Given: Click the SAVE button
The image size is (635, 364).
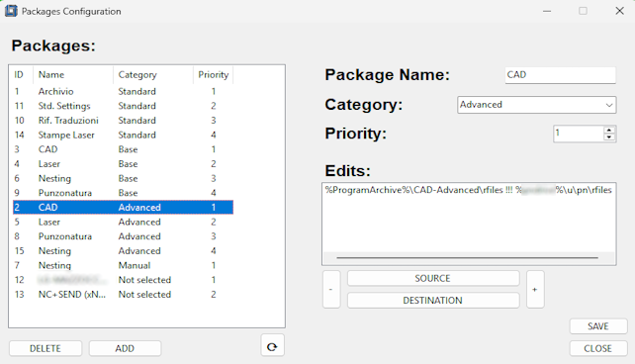Looking at the screenshot, I should [x=598, y=326].
